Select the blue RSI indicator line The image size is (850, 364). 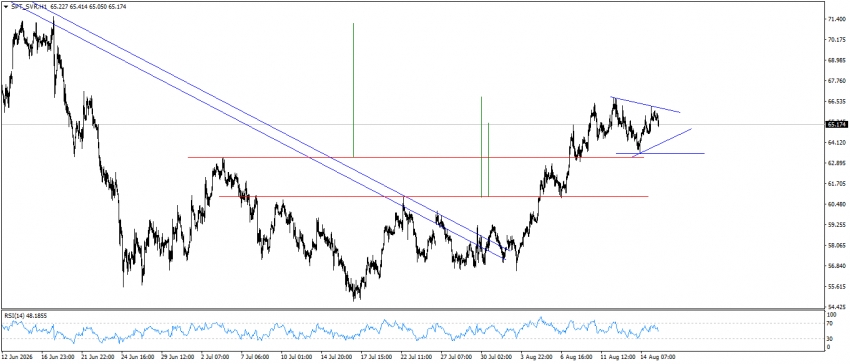tap(331, 329)
